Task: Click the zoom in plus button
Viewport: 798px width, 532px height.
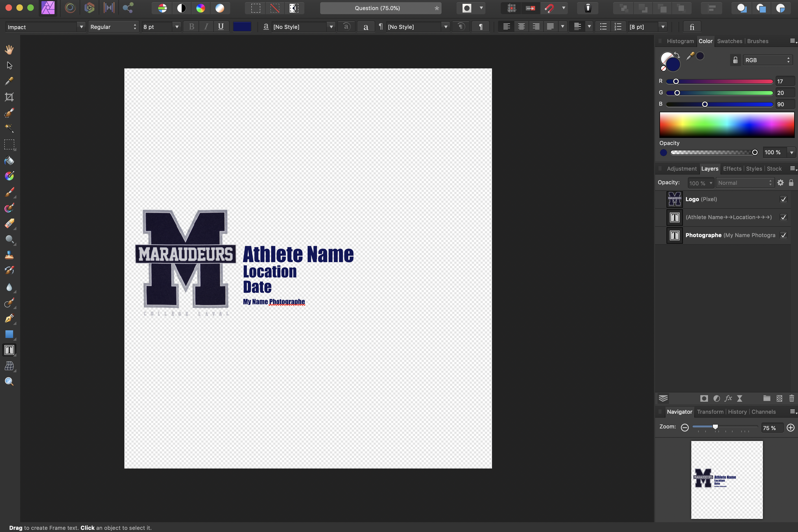Action: pos(791,428)
